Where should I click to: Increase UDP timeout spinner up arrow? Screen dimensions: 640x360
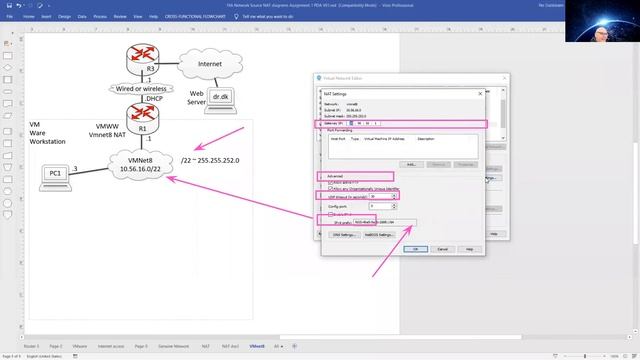pyautogui.click(x=394, y=195)
